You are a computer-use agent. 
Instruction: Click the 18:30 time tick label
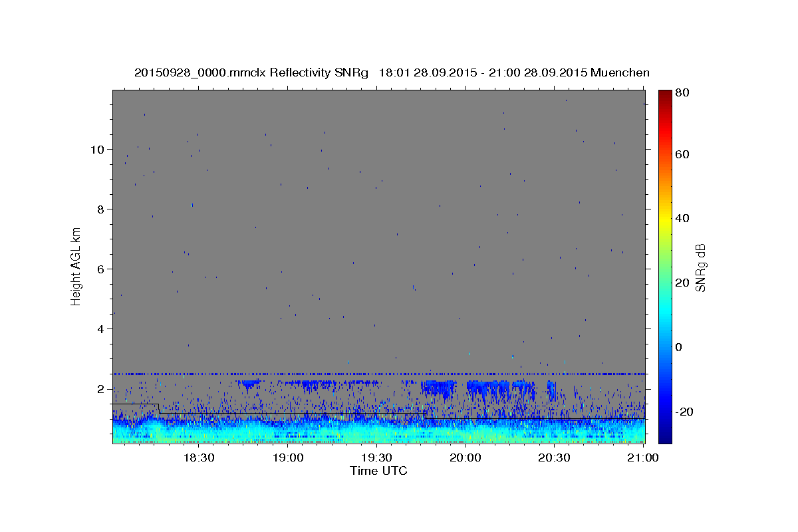tap(198, 458)
